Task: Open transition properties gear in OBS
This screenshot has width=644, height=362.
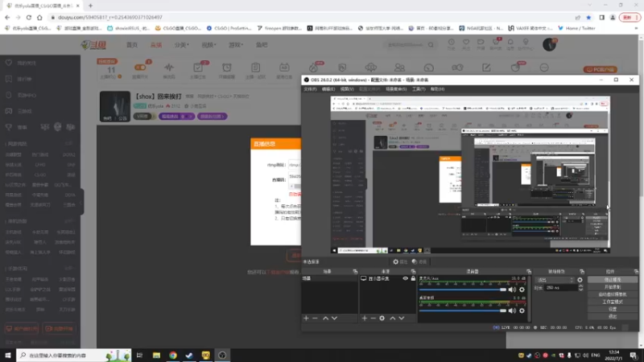Action: [x=580, y=280]
